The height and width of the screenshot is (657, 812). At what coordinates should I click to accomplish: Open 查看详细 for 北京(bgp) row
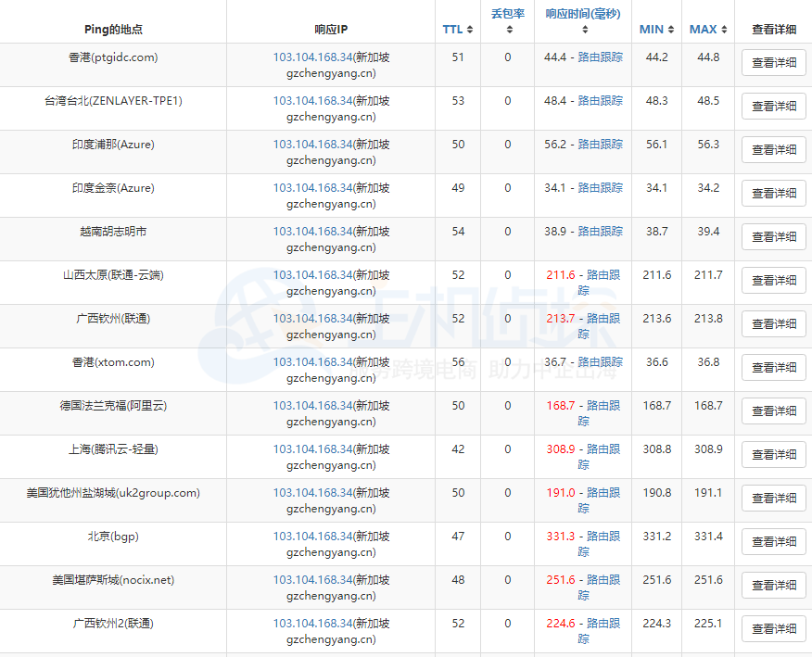coord(774,541)
